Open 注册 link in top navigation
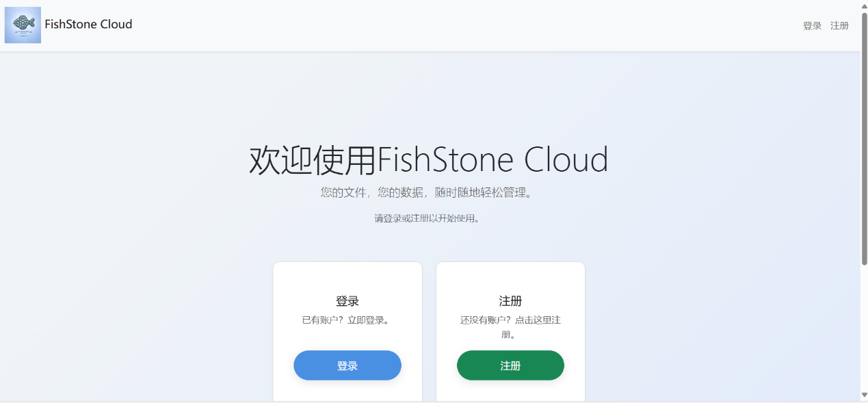The image size is (868, 403). point(839,25)
